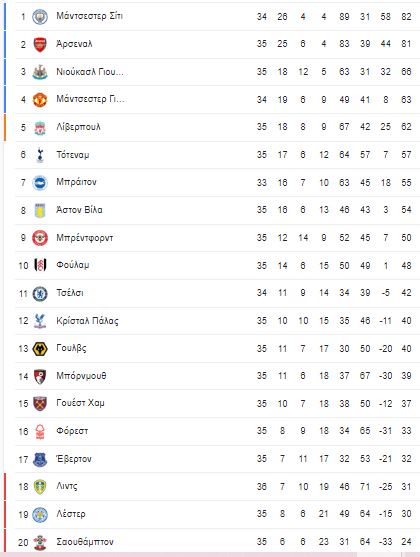The width and height of the screenshot is (420, 557).
Task: Click the Everton club crest icon
Action: click(40, 460)
